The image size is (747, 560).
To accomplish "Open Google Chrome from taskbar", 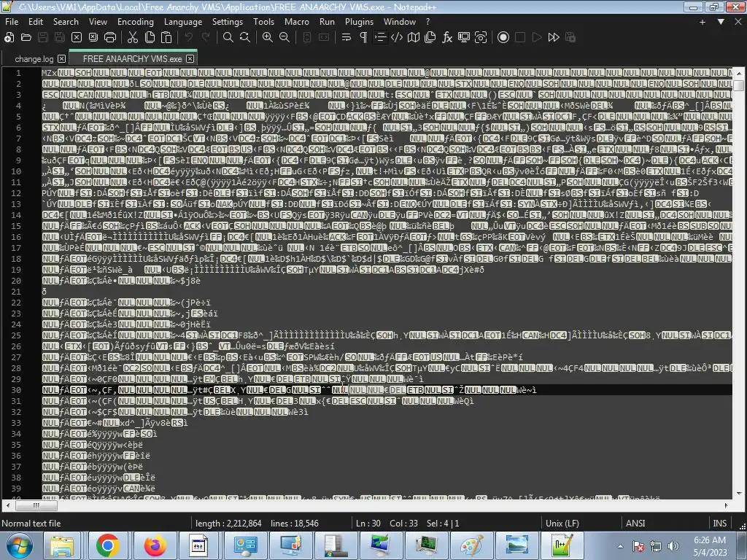I will click(x=108, y=545).
